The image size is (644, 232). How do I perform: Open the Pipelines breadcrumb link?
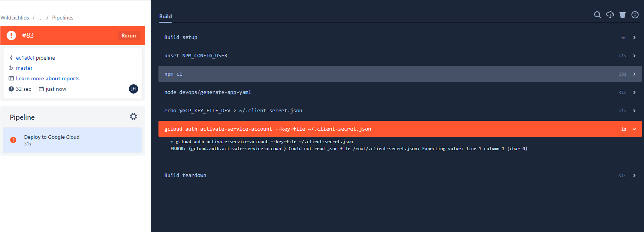(63, 18)
